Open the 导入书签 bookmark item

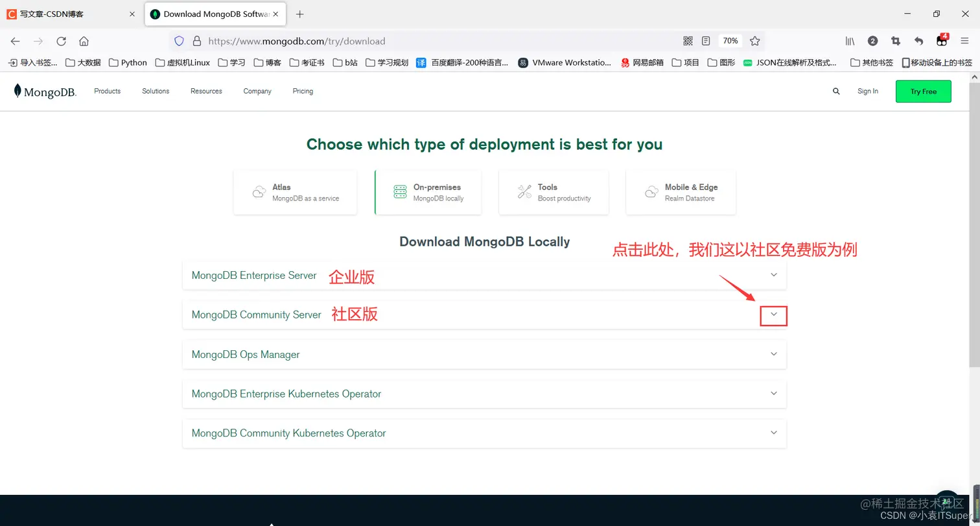[x=32, y=62]
